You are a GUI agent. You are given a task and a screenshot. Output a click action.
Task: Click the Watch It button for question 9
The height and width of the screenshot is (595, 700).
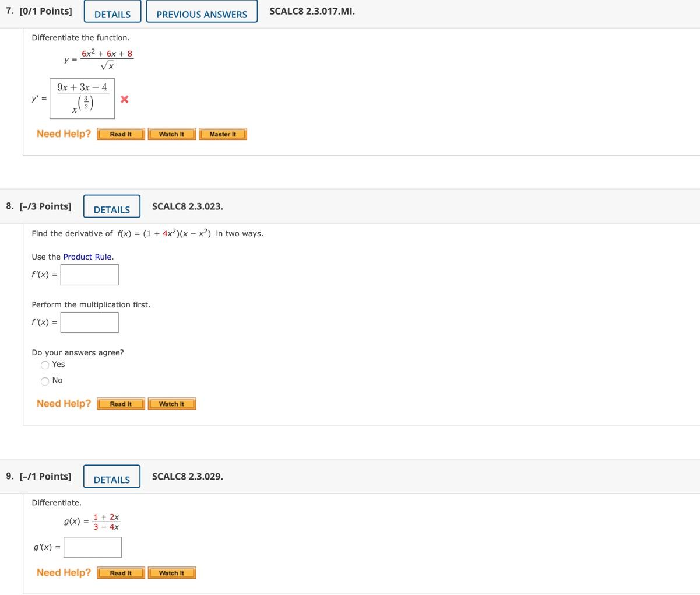point(171,572)
